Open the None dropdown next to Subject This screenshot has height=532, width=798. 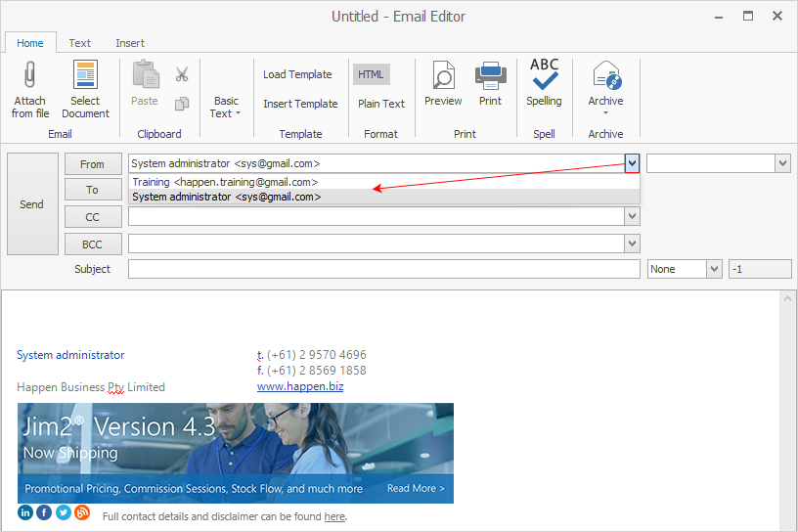click(x=714, y=269)
